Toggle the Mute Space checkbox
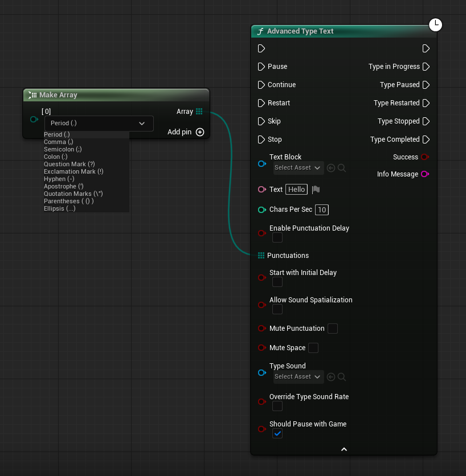Screen dimensions: 466x476 pyautogui.click(x=313, y=348)
